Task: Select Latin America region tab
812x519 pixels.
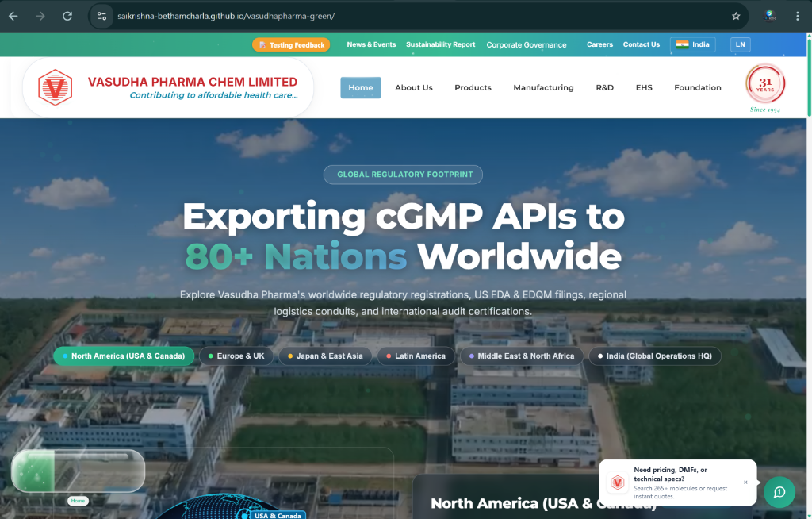Action: [416, 356]
